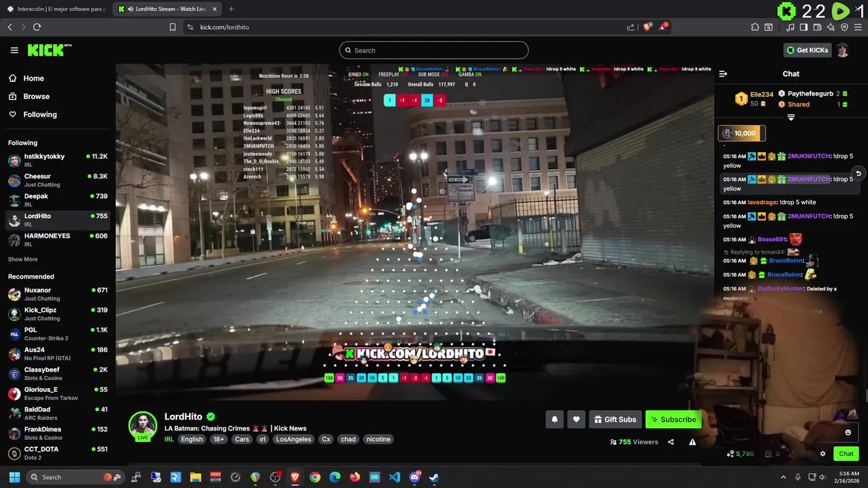This screenshot has height=488, width=868.
Task: Click the Gift Subs button
Action: coord(615,420)
